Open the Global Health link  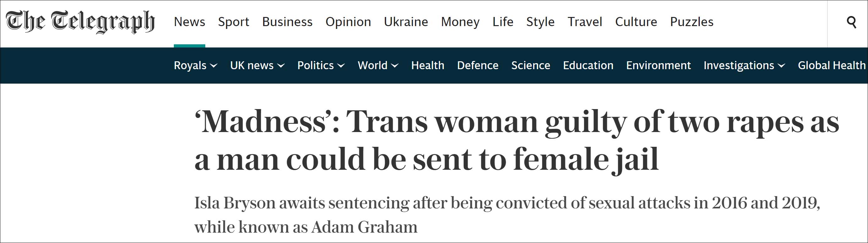(831, 65)
